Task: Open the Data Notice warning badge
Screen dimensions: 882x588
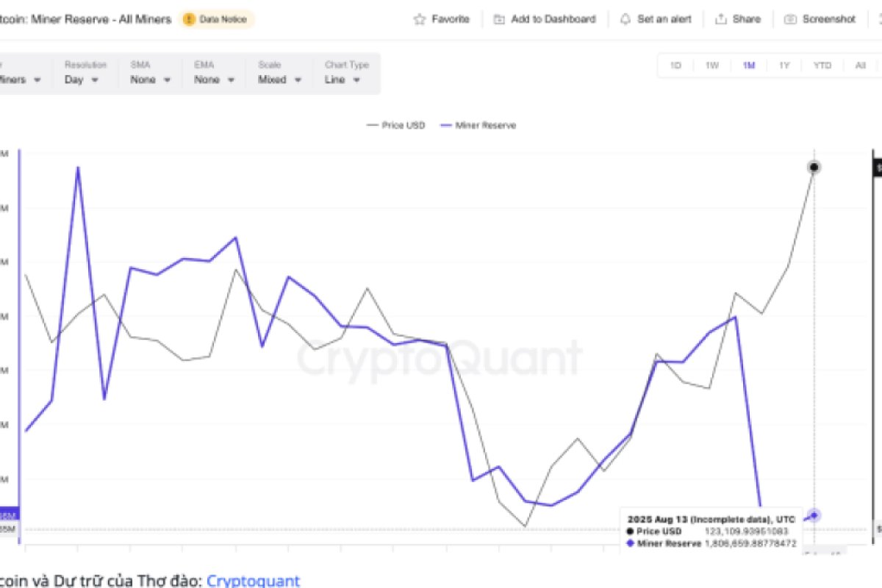Action: click(x=218, y=20)
